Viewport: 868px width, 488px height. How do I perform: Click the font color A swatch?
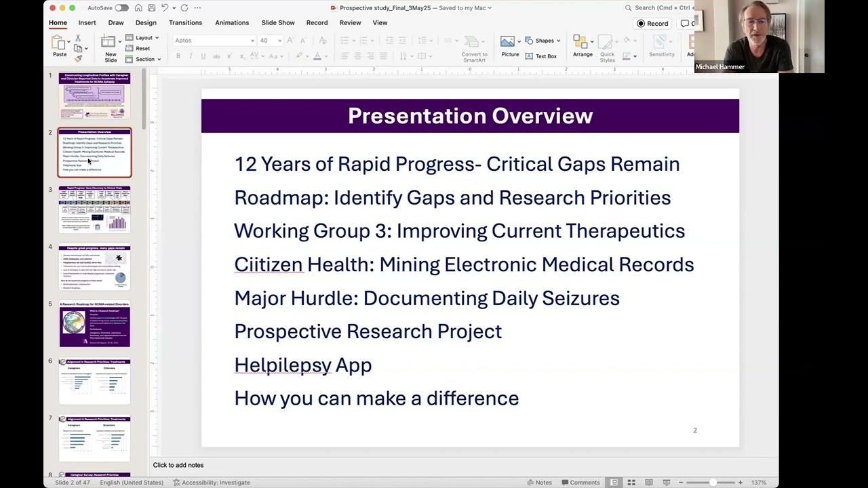(317, 56)
